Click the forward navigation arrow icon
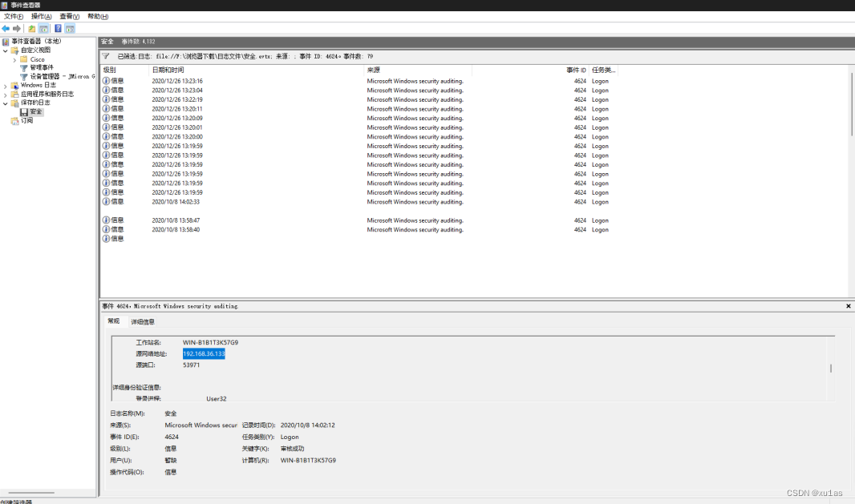 16,28
